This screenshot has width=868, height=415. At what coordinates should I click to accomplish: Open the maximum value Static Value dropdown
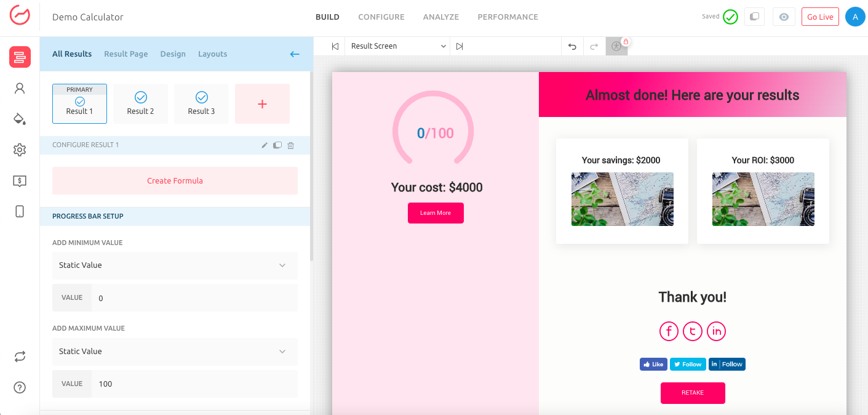point(175,352)
